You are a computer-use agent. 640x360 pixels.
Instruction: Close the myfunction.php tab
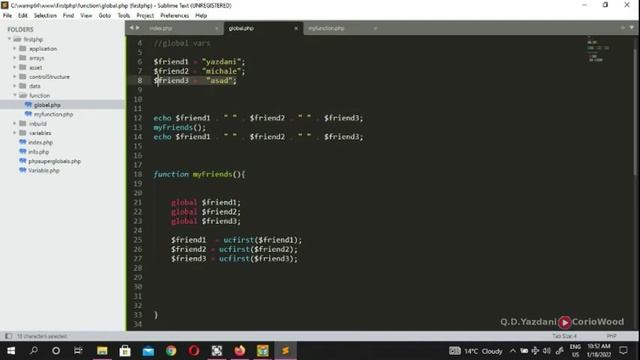376,28
